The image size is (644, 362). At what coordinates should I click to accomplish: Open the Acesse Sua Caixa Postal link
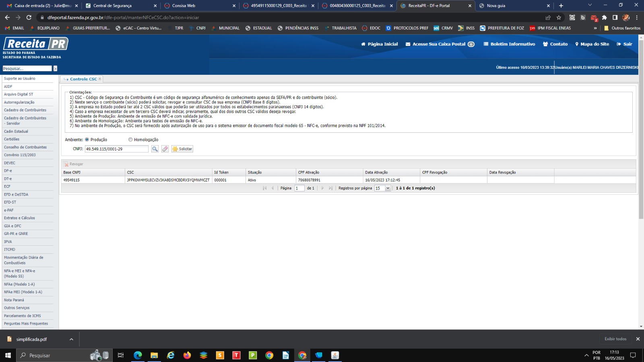click(x=439, y=44)
